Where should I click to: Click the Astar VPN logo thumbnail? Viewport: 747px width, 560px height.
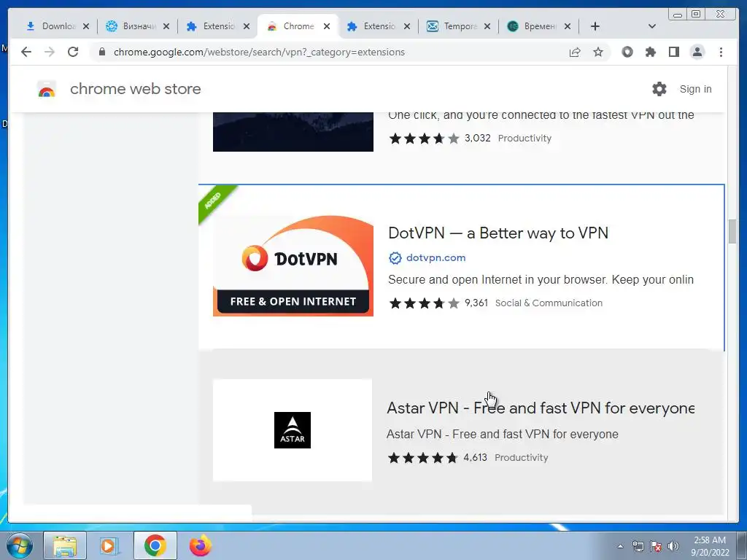point(293,430)
